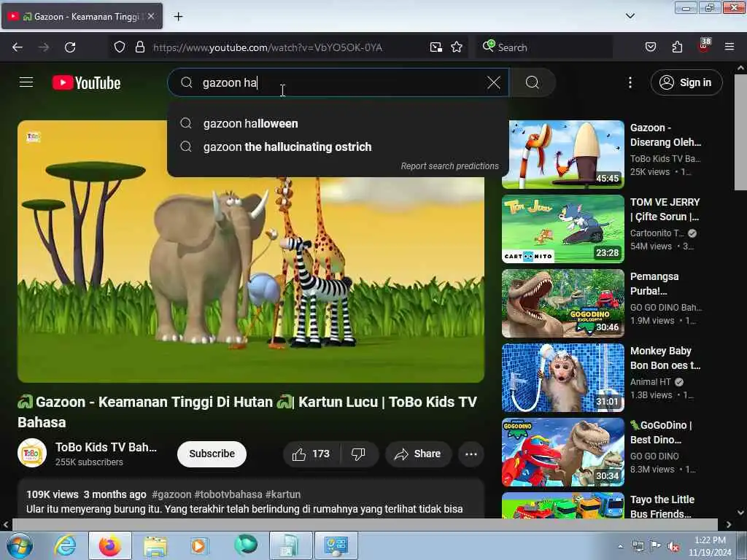
Task: Click the Firefox Search bar field
Action: (544, 47)
